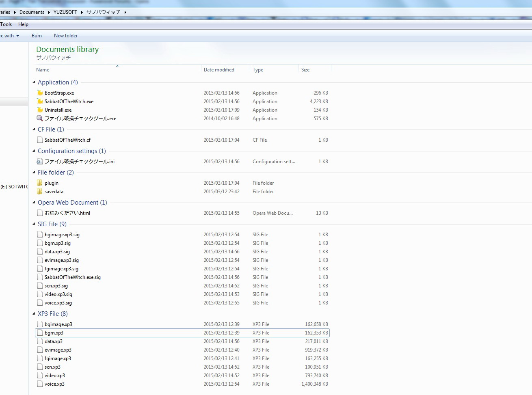Image resolution: width=532 pixels, height=395 pixels.
Task: Select the evimage.xp3.sig file icon
Action: [40, 260]
